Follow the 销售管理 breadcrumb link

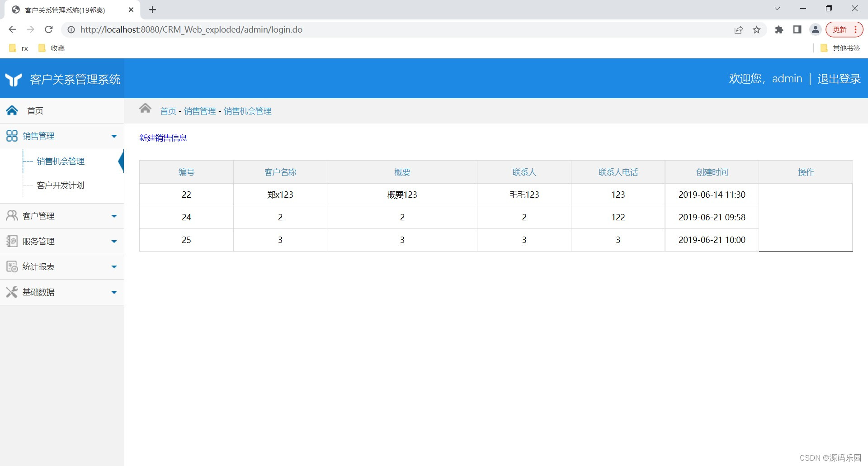199,111
